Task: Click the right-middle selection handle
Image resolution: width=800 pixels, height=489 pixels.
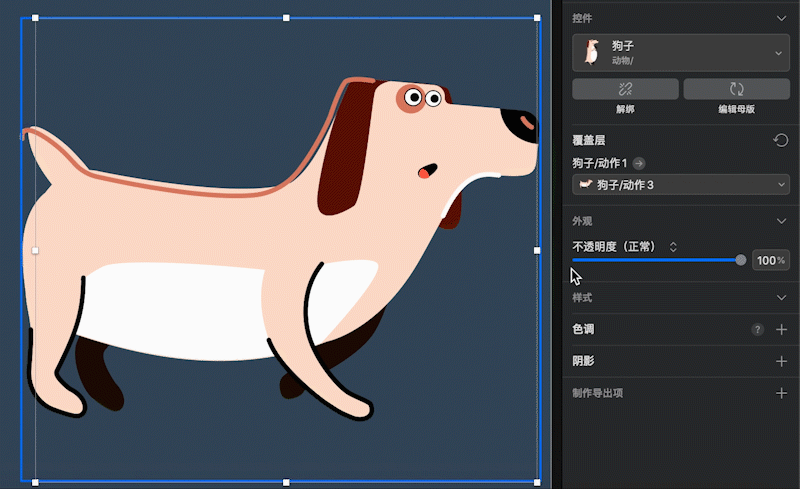Action: [x=537, y=250]
